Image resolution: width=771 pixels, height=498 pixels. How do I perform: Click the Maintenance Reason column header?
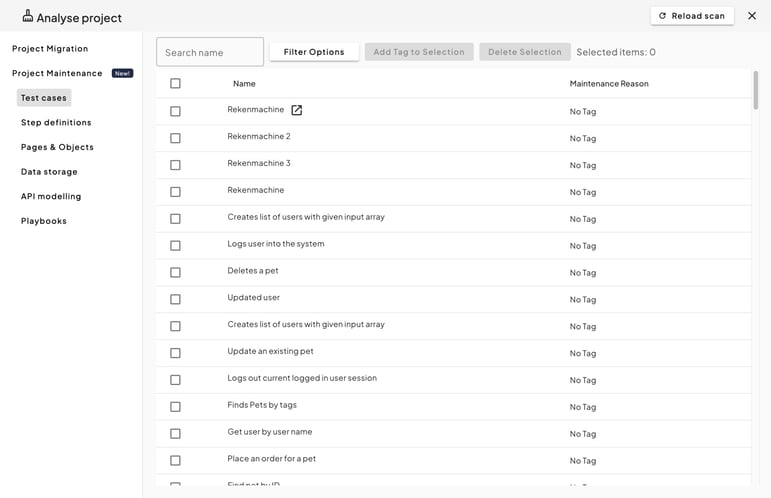tap(609, 84)
